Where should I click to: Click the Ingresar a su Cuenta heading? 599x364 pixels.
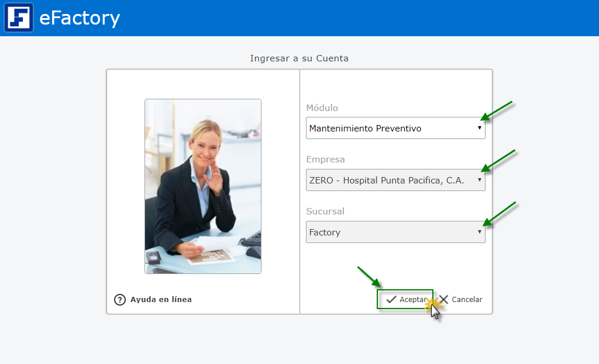[x=299, y=58]
